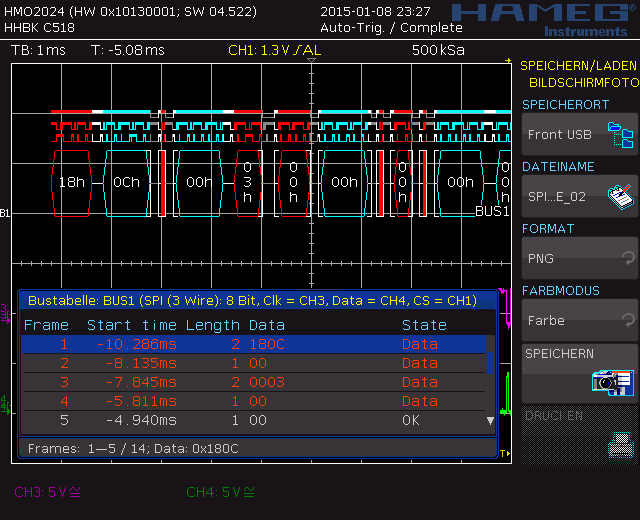Click the BUS1 label on waveform
The image size is (640, 520).
492,211
